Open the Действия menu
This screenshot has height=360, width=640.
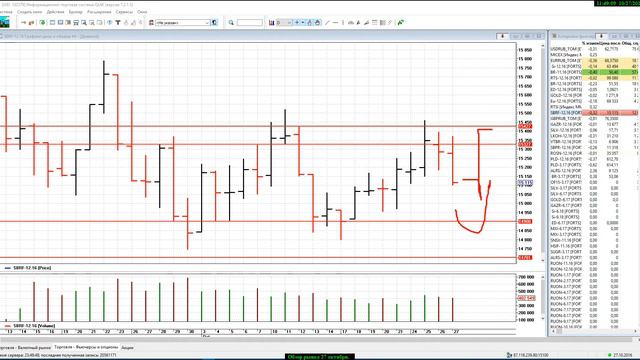[x=55, y=12]
